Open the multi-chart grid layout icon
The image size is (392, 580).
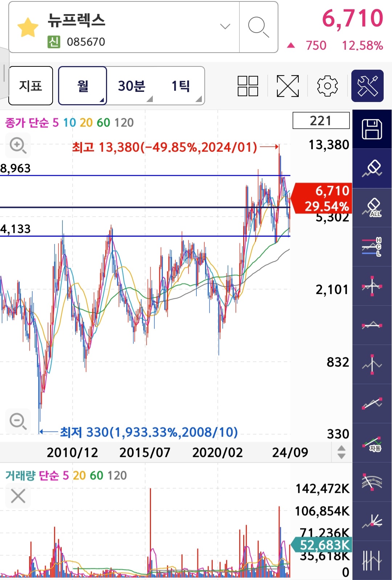click(248, 86)
